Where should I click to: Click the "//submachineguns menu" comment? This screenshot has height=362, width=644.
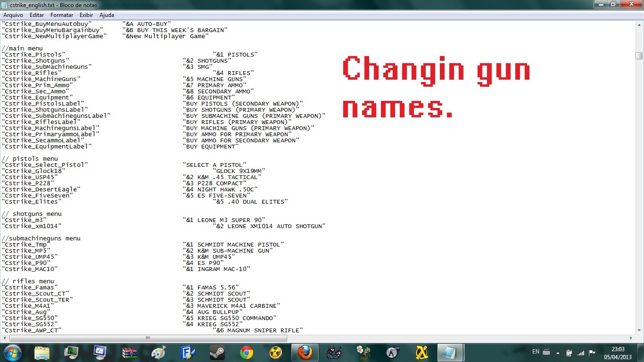[41, 238]
